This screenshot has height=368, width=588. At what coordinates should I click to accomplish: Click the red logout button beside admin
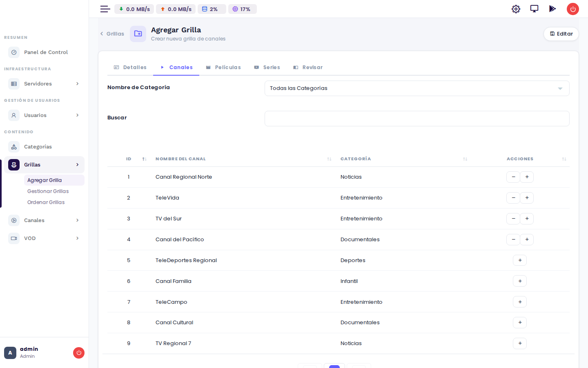tap(79, 353)
